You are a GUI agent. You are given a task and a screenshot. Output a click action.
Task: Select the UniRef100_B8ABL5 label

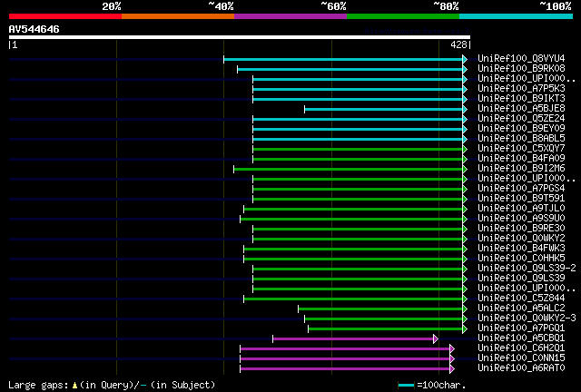(x=521, y=138)
